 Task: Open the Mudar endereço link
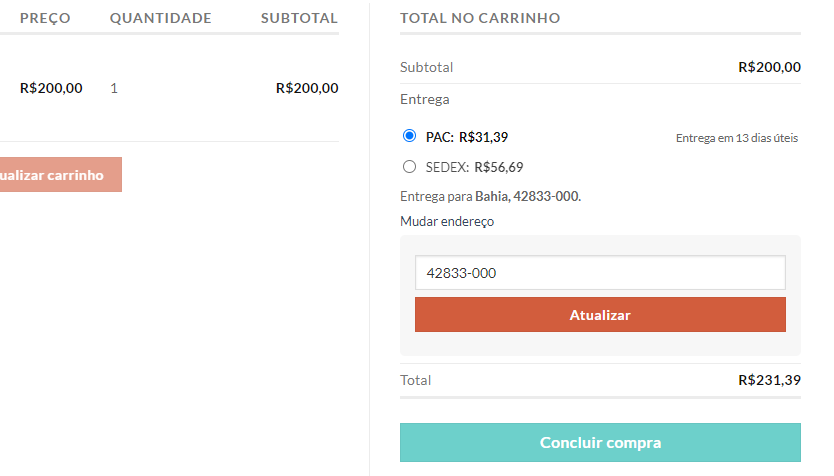tap(447, 221)
